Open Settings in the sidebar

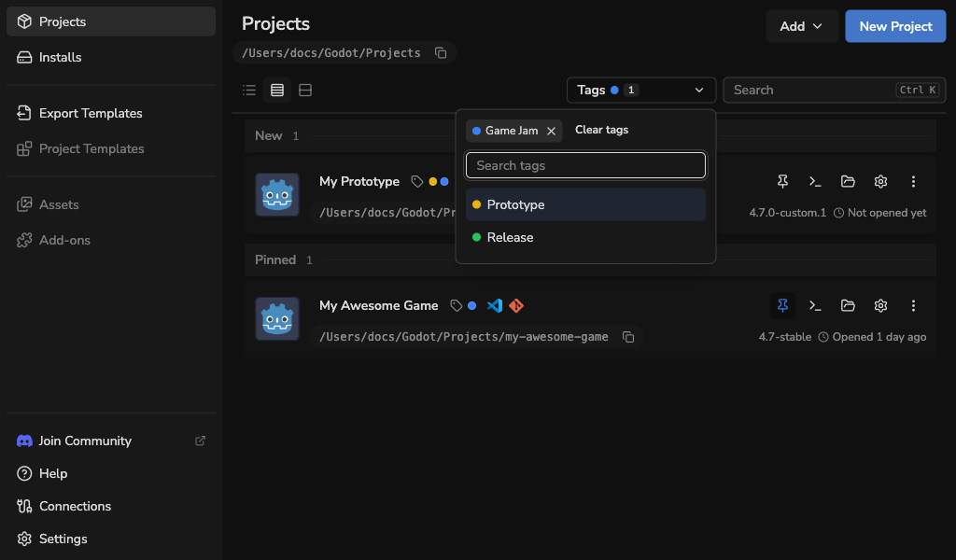tap(110, 539)
